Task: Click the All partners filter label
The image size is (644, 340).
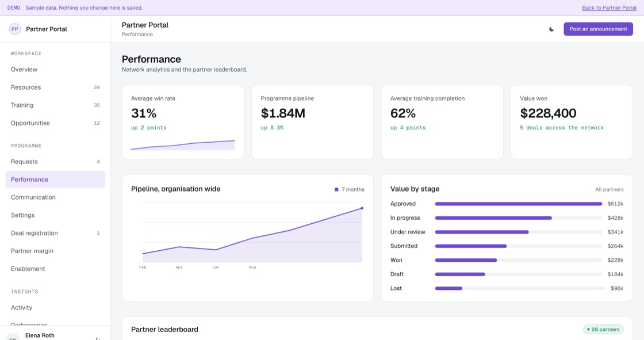Action: pos(609,189)
